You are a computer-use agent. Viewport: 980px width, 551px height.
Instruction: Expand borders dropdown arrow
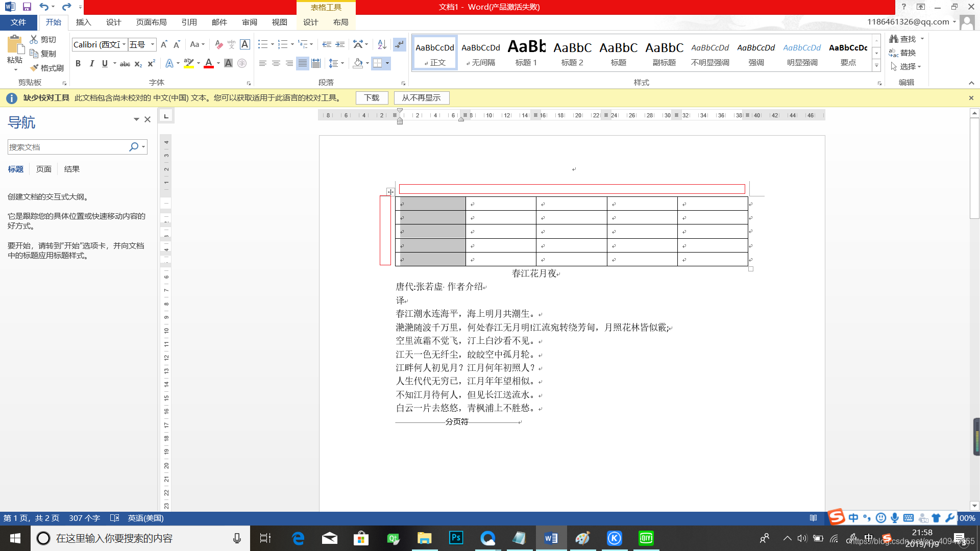pos(387,64)
